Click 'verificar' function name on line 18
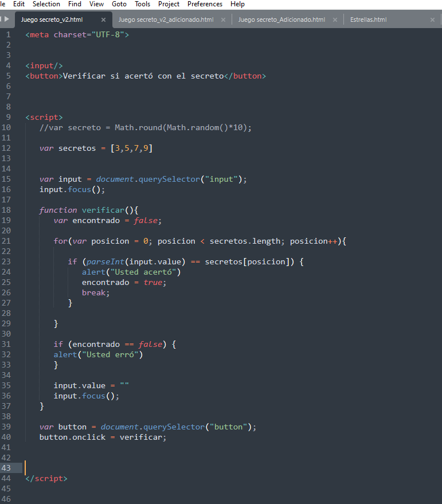Image resolution: width=442 pixels, height=504 pixels. (103, 210)
